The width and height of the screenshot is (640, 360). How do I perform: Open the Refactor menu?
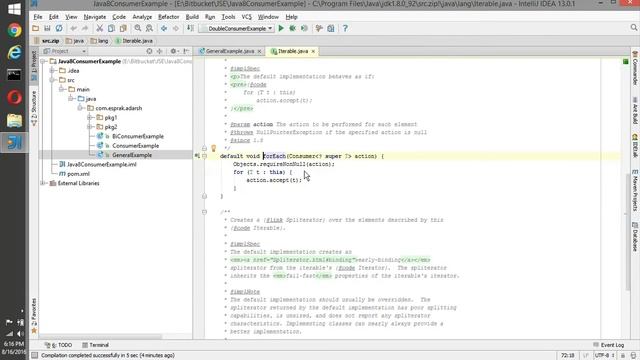click(x=169, y=17)
